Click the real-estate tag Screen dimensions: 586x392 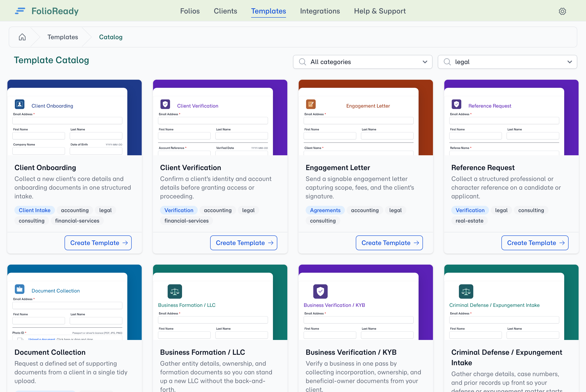pos(469,221)
